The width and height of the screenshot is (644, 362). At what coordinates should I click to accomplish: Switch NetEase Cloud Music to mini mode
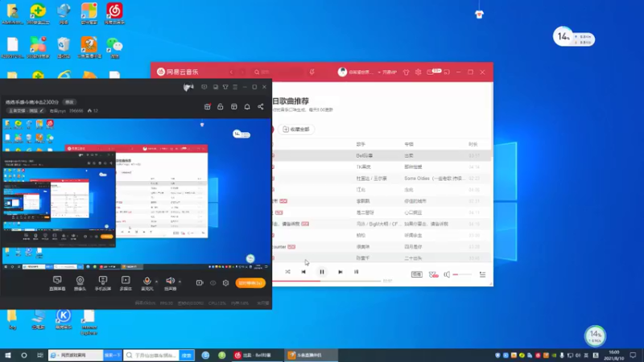tap(447, 72)
